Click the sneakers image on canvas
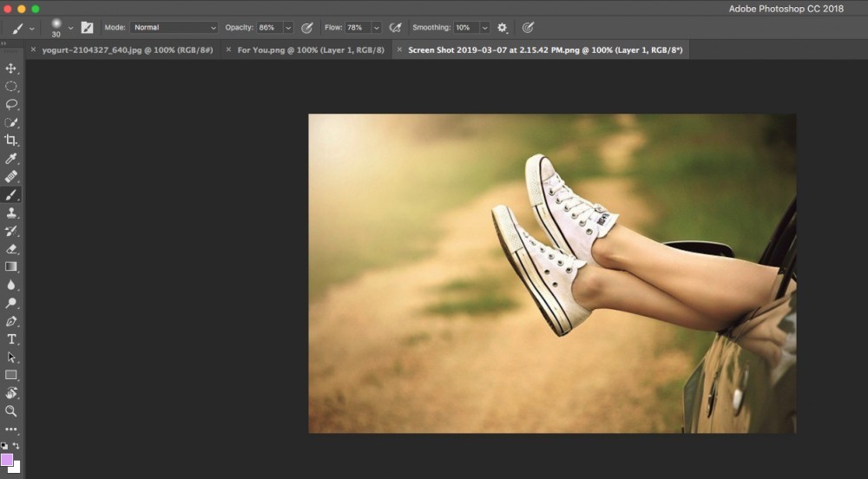868x479 pixels. pos(552,273)
